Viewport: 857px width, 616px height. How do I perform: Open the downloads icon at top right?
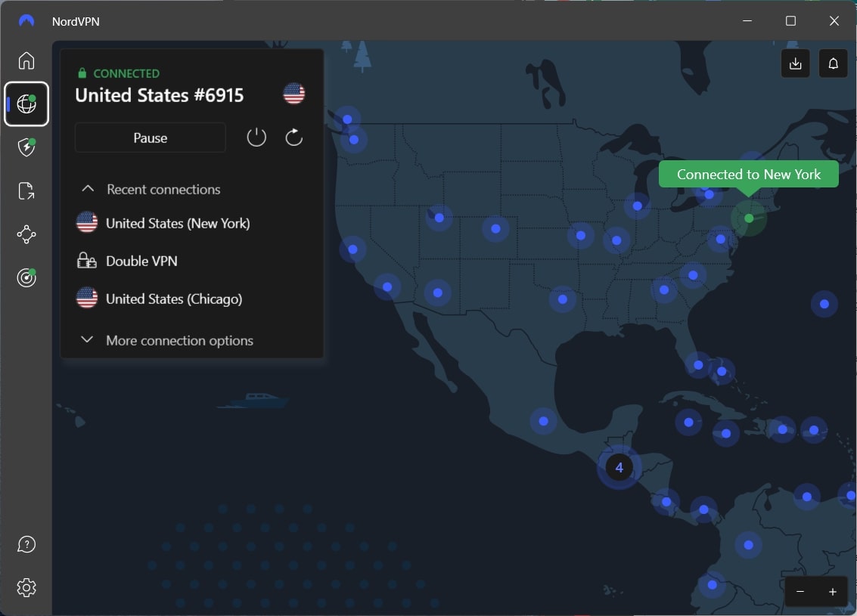point(795,63)
